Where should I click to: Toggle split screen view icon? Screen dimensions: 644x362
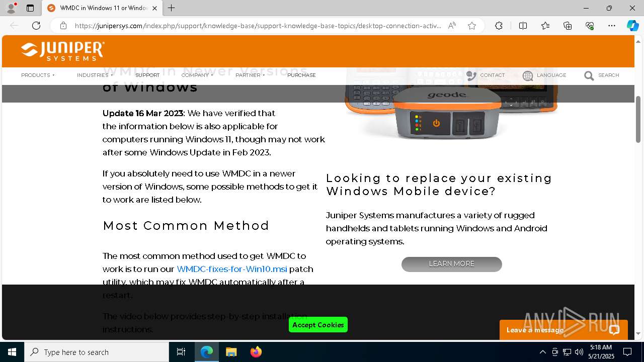[523, 26]
